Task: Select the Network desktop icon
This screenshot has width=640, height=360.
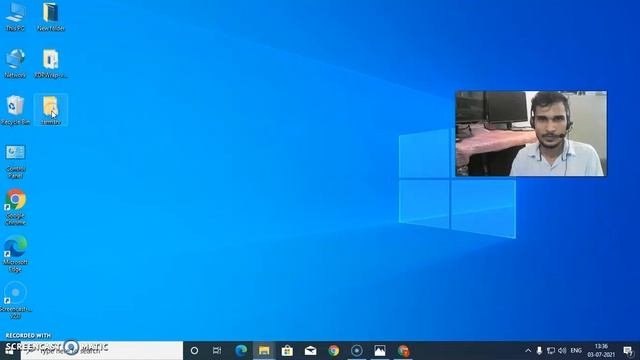Action: tap(15, 64)
